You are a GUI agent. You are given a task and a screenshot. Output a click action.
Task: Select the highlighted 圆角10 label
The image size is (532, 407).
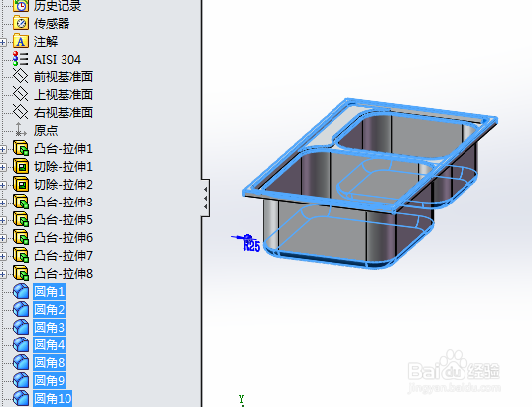tap(53, 398)
